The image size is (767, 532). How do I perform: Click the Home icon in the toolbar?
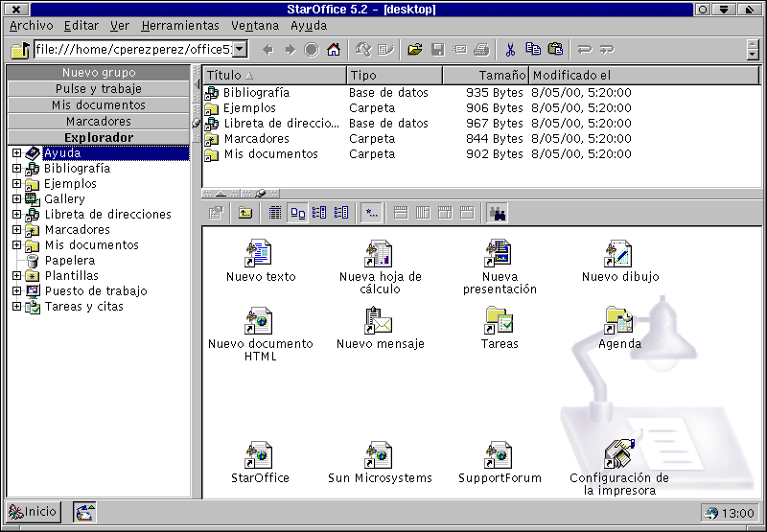(x=333, y=50)
